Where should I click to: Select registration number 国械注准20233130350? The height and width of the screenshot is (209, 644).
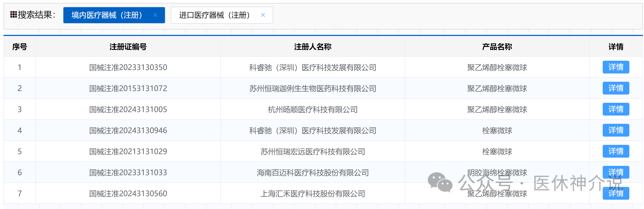(x=128, y=67)
